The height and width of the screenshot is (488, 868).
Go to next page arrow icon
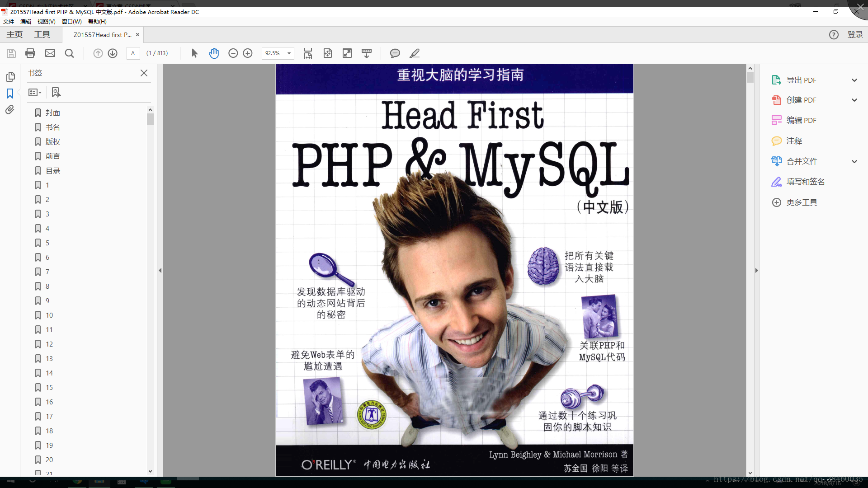coord(113,53)
